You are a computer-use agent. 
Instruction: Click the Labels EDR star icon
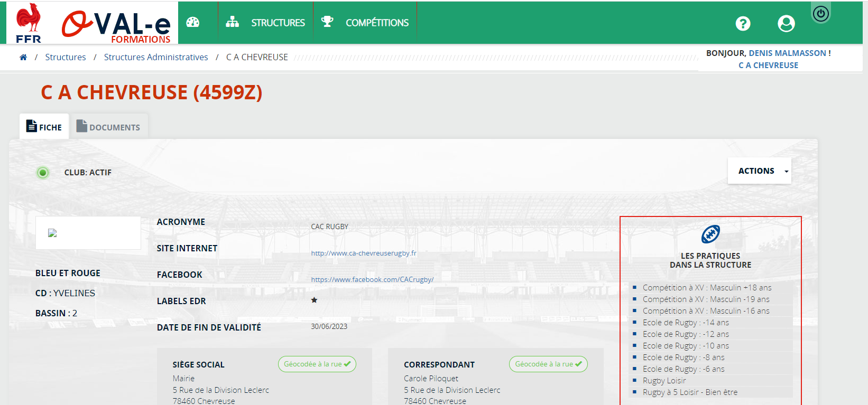coord(314,300)
